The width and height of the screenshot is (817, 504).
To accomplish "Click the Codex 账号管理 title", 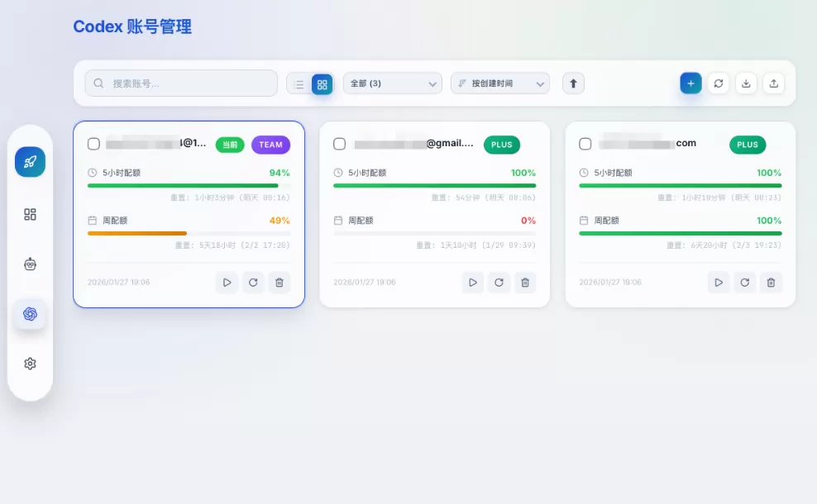I will point(132,26).
